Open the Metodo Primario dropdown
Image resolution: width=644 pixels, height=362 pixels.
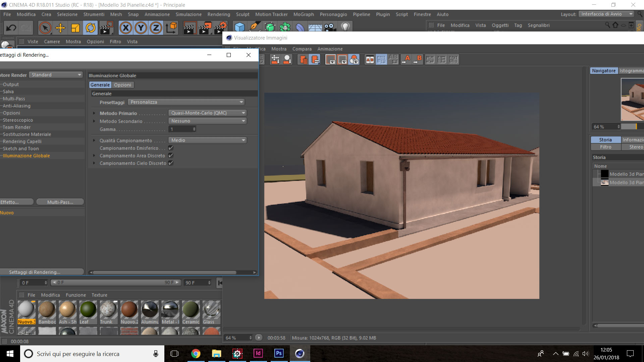[x=207, y=113]
